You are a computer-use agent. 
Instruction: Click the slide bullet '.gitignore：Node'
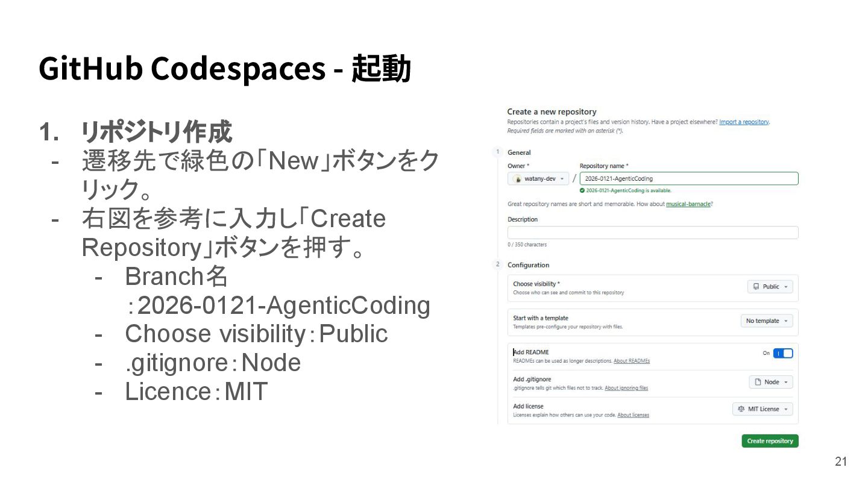(213, 363)
